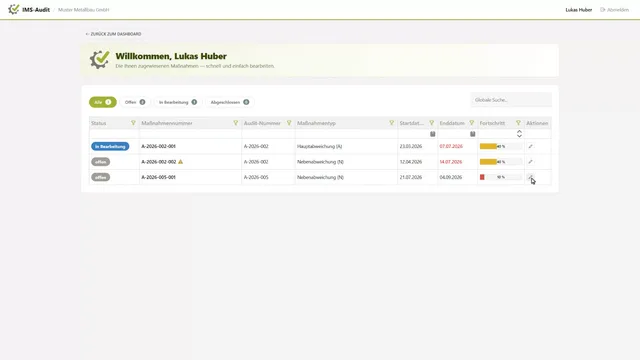Screen dimensions: 640x360
Task: Select the Alle filter chip
Action: click(x=103, y=102)
